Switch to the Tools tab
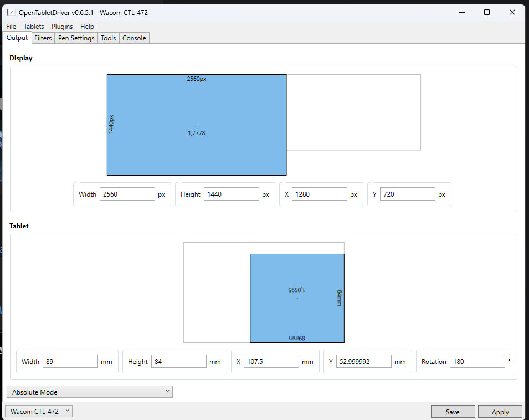 [x=109, y=38]
